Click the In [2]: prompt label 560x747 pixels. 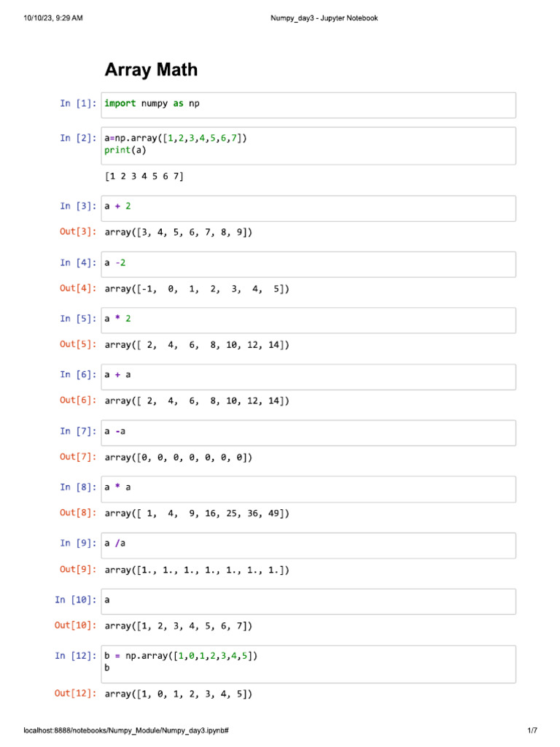coord(78,138)
